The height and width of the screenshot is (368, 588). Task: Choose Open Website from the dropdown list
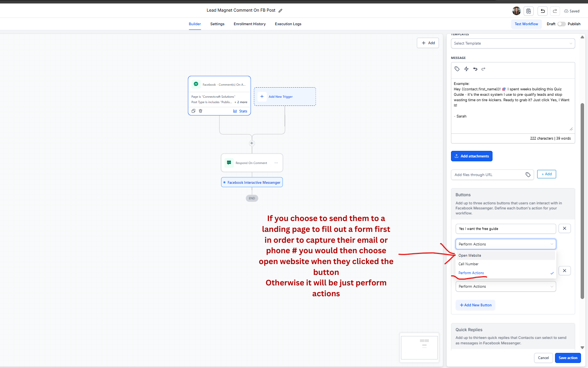[x=506, y=256]
